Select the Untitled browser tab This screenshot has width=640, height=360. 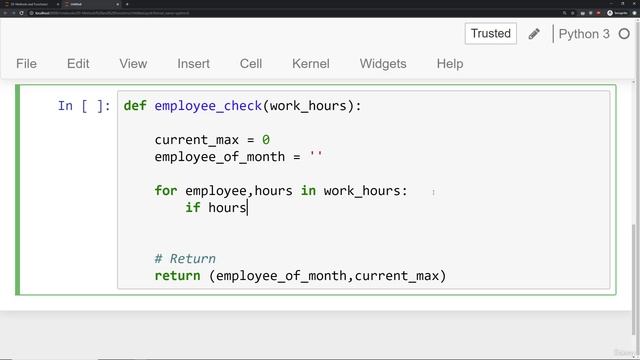89,4
